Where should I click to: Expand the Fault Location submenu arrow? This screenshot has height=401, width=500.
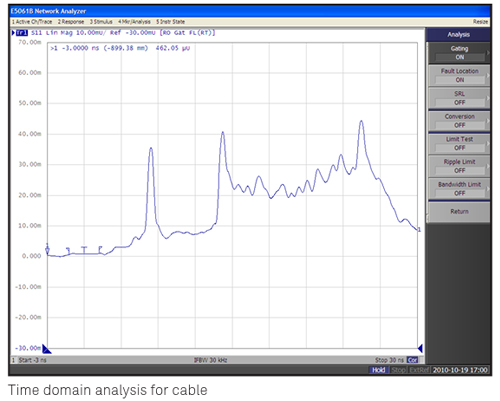[488, 75]
